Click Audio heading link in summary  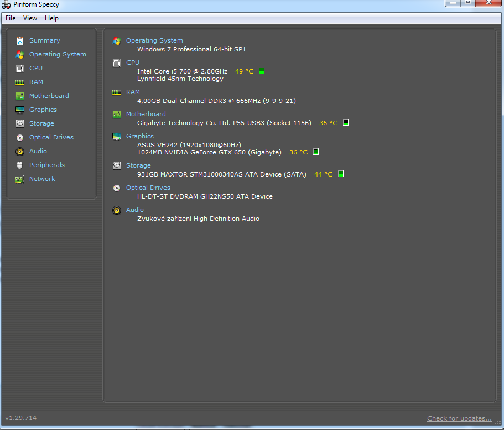[x=134, y=210]
